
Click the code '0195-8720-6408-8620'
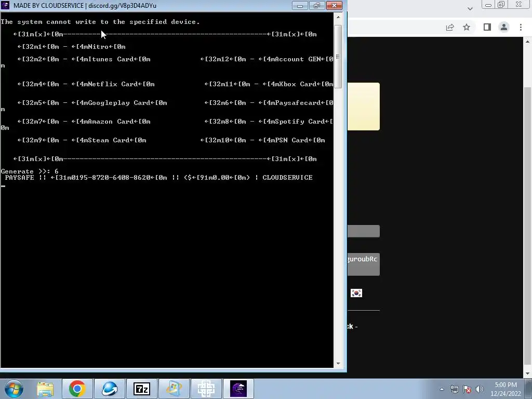[x=111, y=178]
